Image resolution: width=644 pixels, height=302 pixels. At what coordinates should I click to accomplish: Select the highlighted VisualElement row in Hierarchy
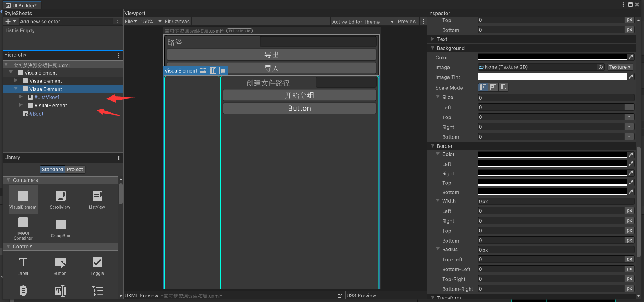(63, 89)
